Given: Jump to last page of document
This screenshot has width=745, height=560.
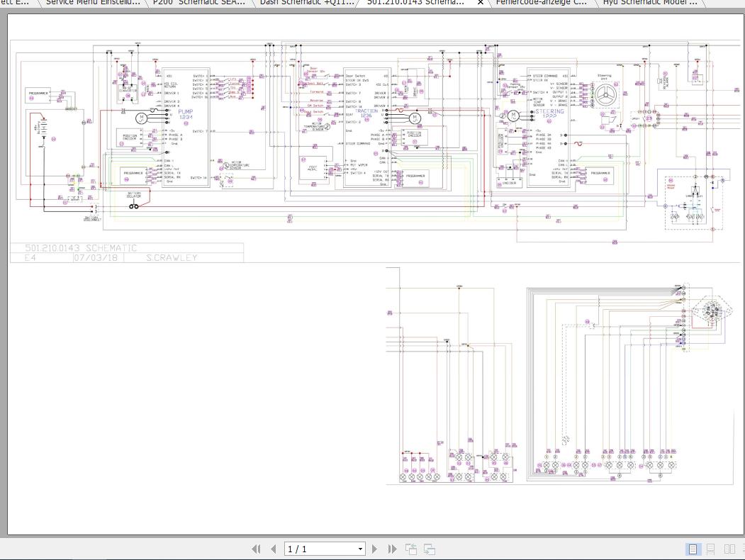Looking at the screenshot, I should (x=392, y=549).
